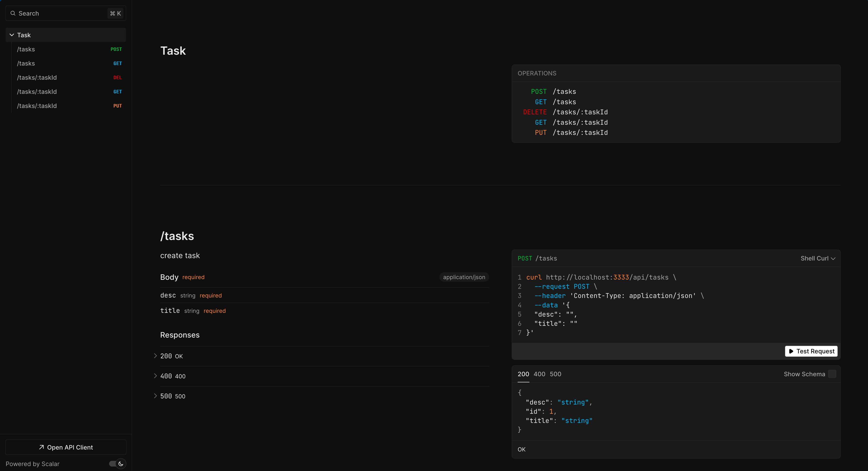Toggle the dark mode switch near Powered by Scalar

pyautogui.click(x=116, y=464)
